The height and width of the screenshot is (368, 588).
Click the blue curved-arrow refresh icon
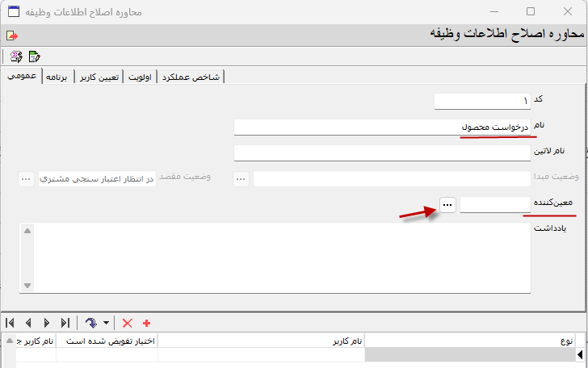click(91, 322)
